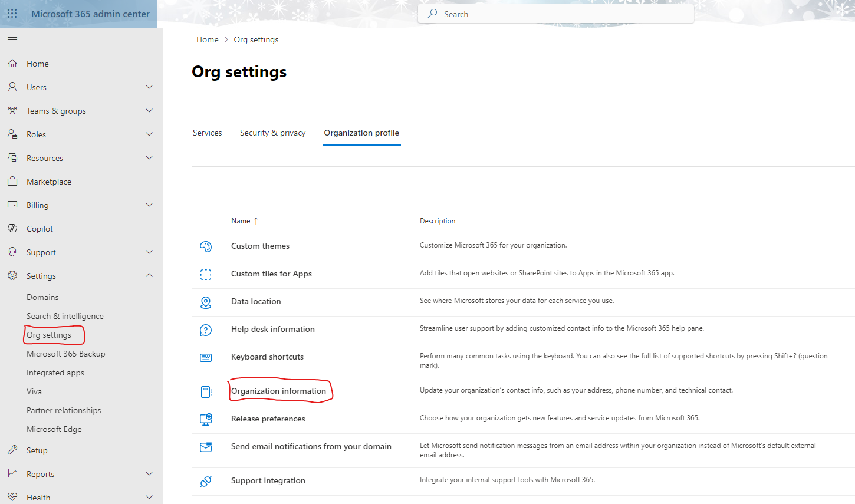Screen dimensions: 855x504
Task: Open Microsoft Edge settings
Action: click(x=54, y=429)
